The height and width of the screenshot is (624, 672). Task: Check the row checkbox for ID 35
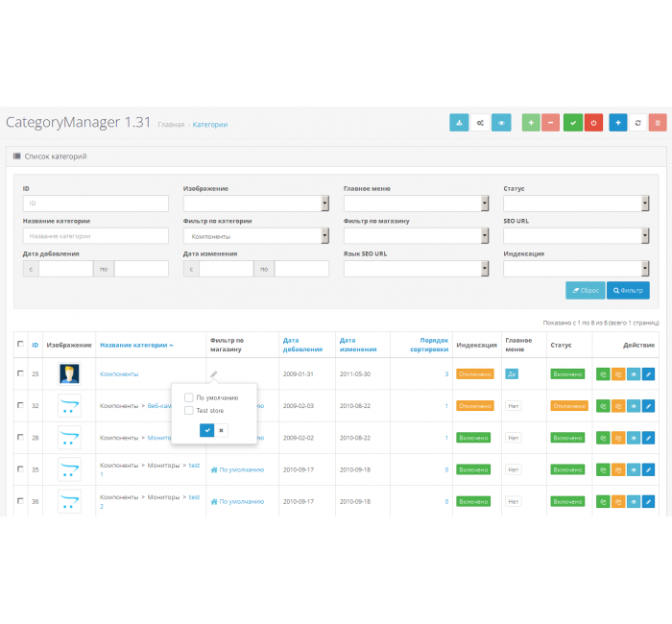(20, 468)
